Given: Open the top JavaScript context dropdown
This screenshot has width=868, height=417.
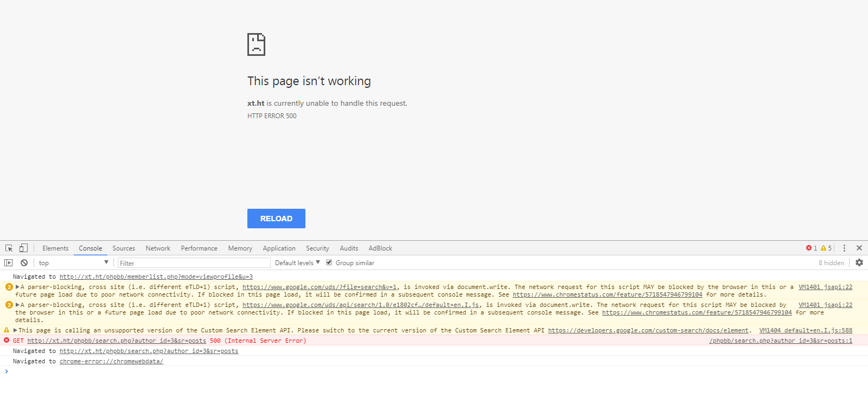Looking at the screenshot, I should (x=73, y=262).
